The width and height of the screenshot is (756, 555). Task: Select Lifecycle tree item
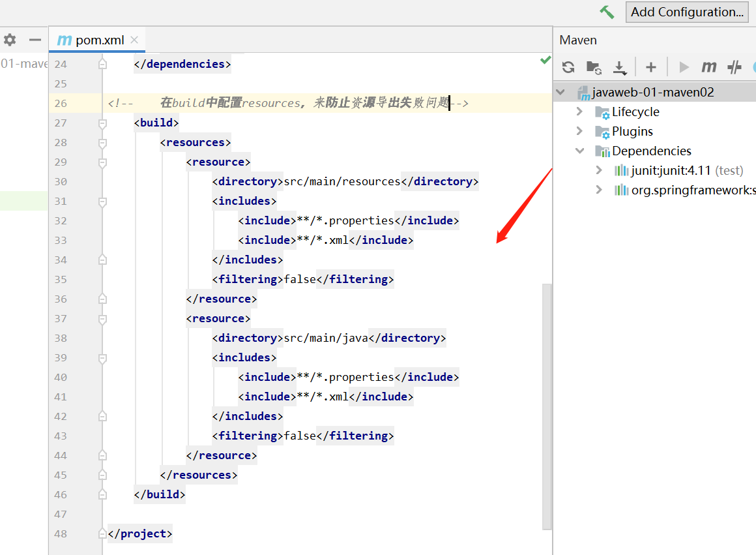pyautogui.click(x=635, y=112)
